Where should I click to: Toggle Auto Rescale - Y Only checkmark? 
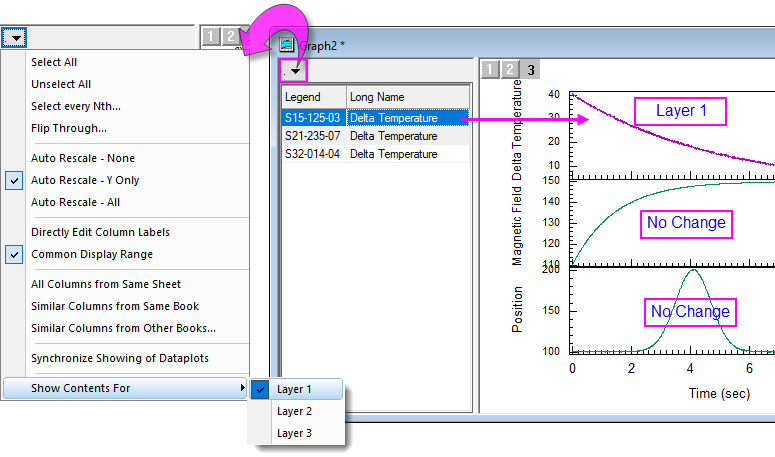[x=14, y=180]
